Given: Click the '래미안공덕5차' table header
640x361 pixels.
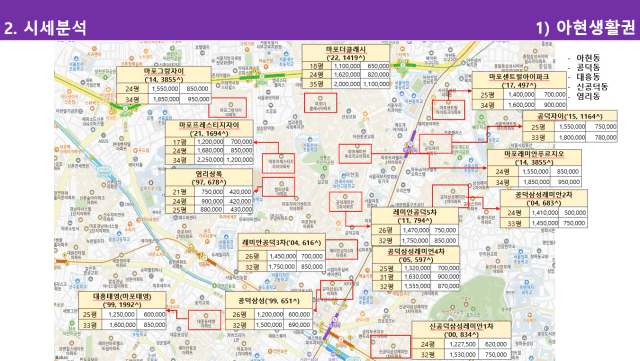Looking at the screenshot, I should (415, 216).
